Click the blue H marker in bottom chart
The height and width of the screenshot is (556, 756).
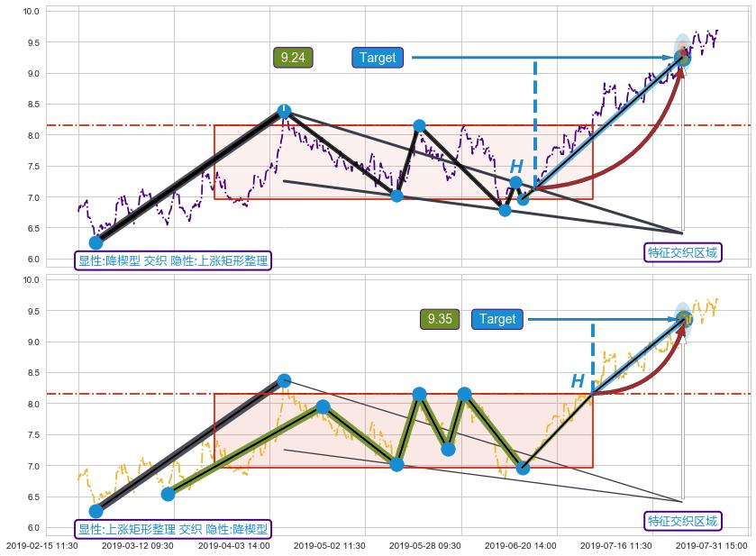pyautogui.click(x=578, y=381)
